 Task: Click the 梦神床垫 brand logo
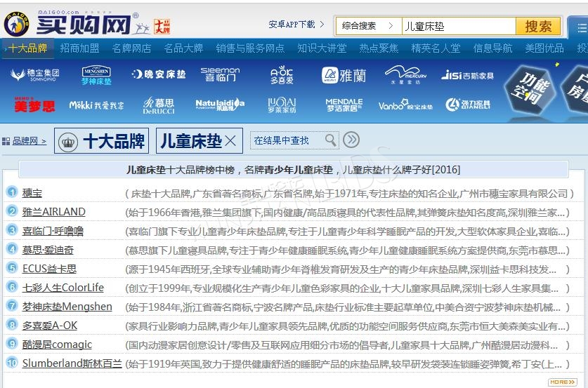click(96, 75)
